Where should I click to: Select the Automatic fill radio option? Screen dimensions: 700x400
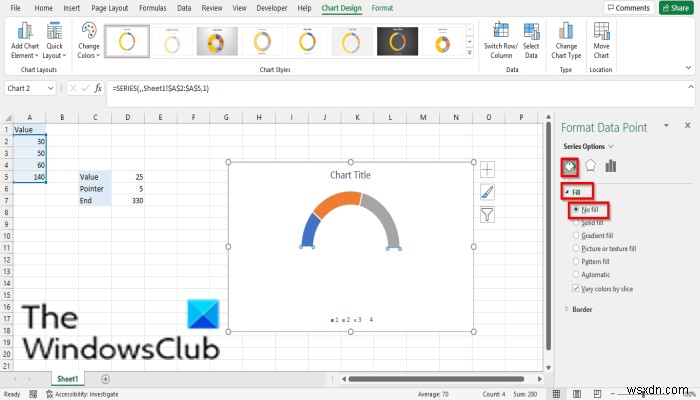point(576,274)
